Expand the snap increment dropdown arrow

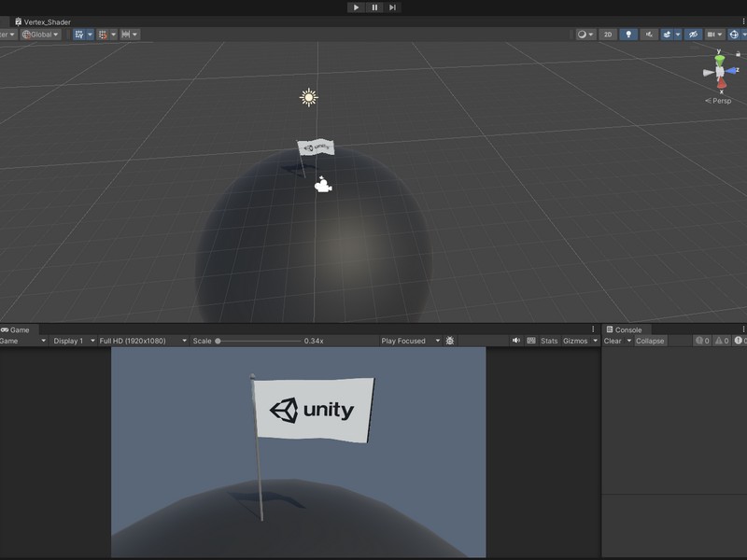[x=135, y=35]
